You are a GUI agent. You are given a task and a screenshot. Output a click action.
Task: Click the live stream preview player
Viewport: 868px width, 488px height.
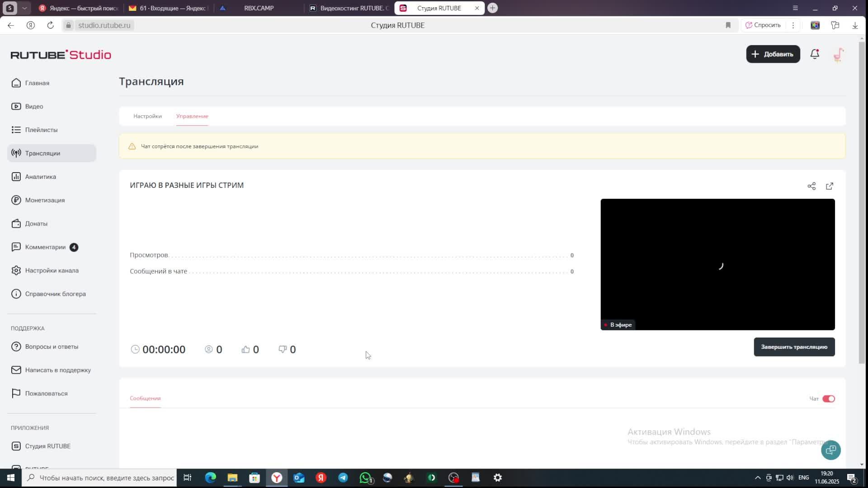(x=717, y=264)
